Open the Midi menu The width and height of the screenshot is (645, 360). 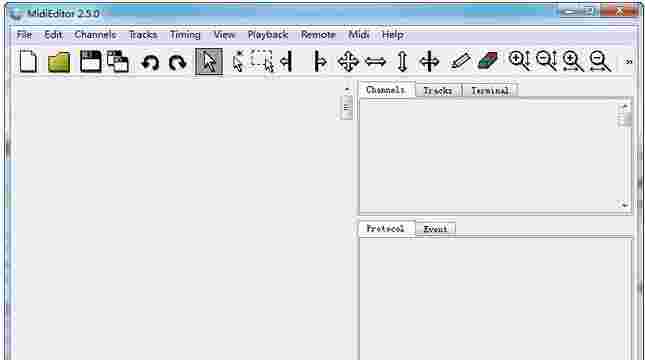(x=359, y=35)
